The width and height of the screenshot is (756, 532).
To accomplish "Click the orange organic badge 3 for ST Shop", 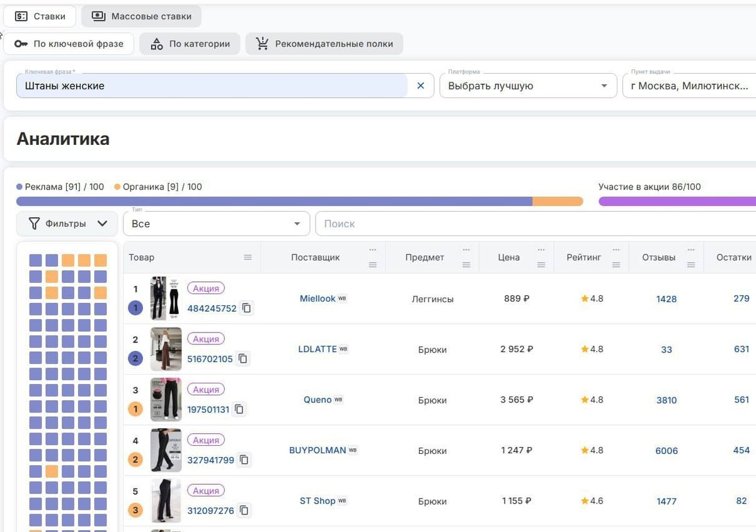I will click(x=135, y=511).
